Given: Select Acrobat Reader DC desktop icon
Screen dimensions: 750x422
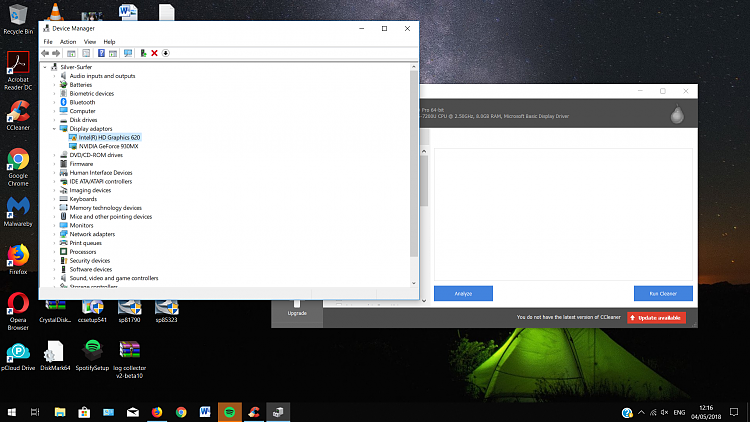Looking at the screenshot, I should pyautogui.click(x=18, y=71).
